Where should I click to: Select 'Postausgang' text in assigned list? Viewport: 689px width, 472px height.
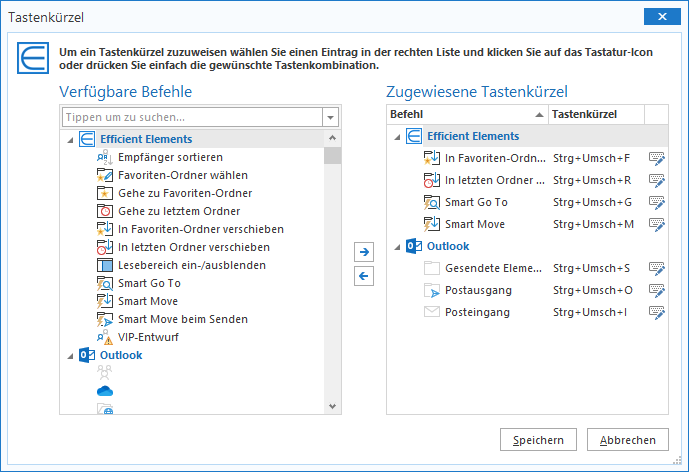479,290
